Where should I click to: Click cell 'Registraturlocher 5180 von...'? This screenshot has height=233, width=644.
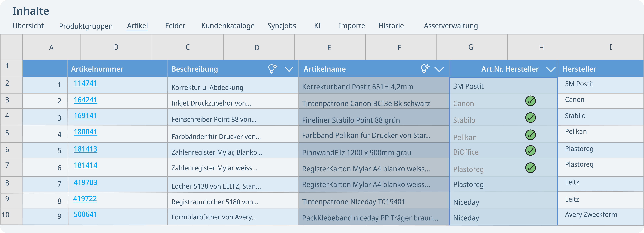[x=233, y=200]
